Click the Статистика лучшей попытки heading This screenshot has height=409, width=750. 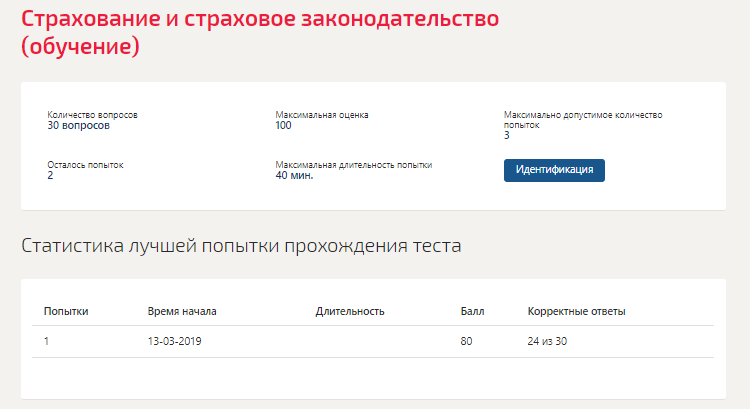coord(241,245)
